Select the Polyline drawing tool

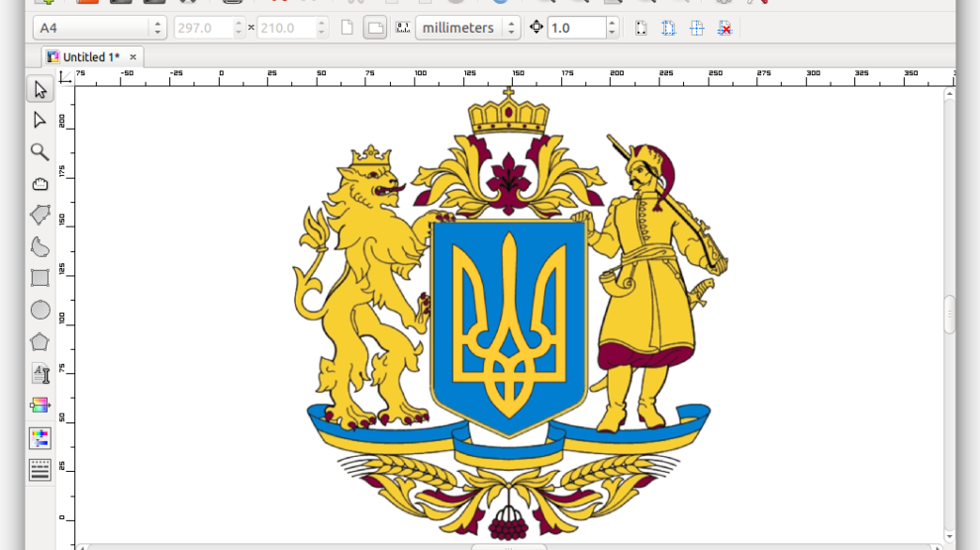40,215
